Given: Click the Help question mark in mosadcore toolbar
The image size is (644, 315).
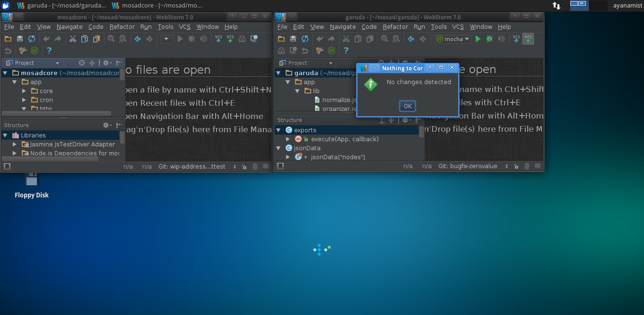Looking at the screenshot, I should (x=49, y=51).
